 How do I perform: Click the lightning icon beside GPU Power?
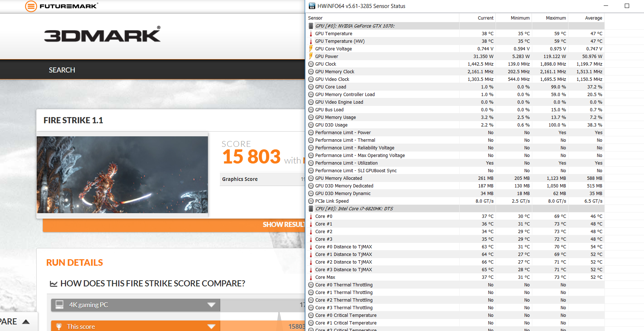pos(311,56)
